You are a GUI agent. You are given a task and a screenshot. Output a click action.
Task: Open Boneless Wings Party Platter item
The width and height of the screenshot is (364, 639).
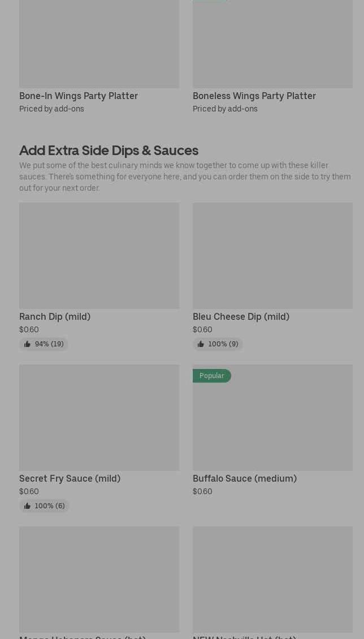254,96
